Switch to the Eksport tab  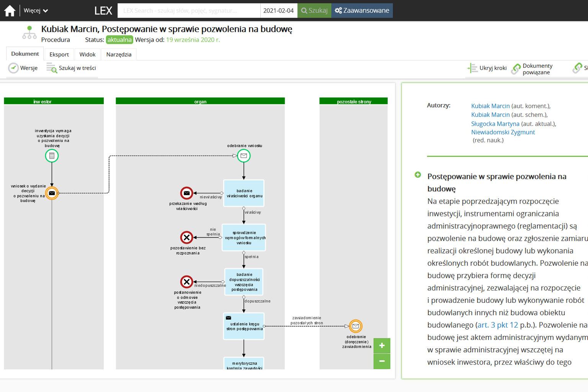pyautogui.click(x=59, y=54)
